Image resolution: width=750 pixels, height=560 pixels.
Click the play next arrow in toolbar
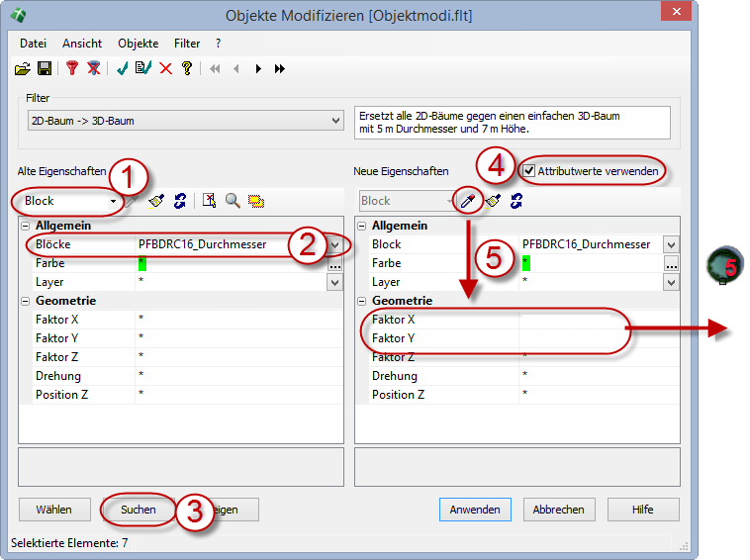pos(258,68)
